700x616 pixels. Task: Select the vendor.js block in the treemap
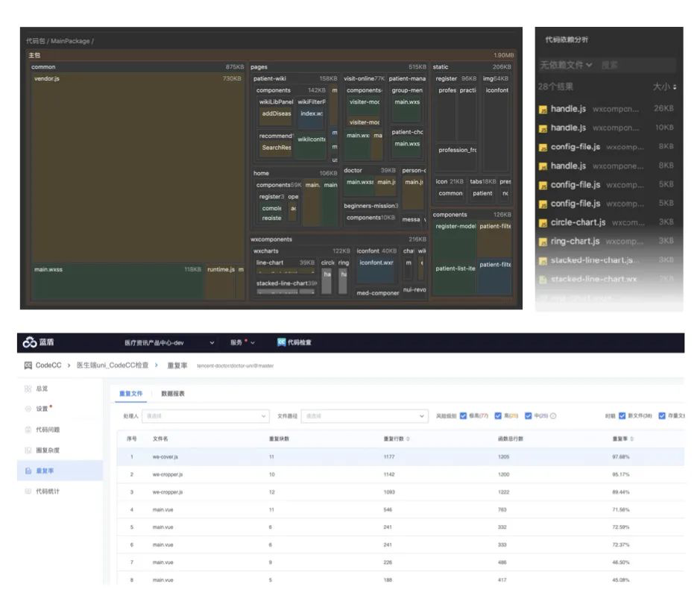(x=137, y=168)
